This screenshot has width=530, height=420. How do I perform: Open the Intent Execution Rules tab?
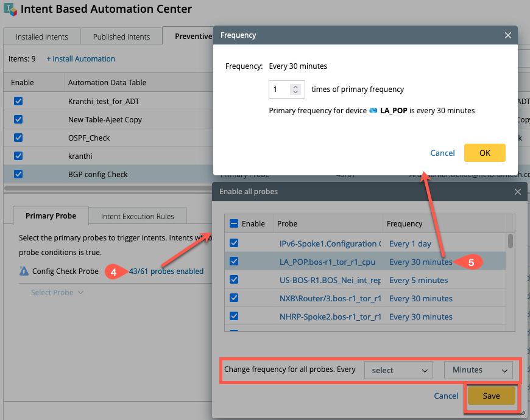137,216
